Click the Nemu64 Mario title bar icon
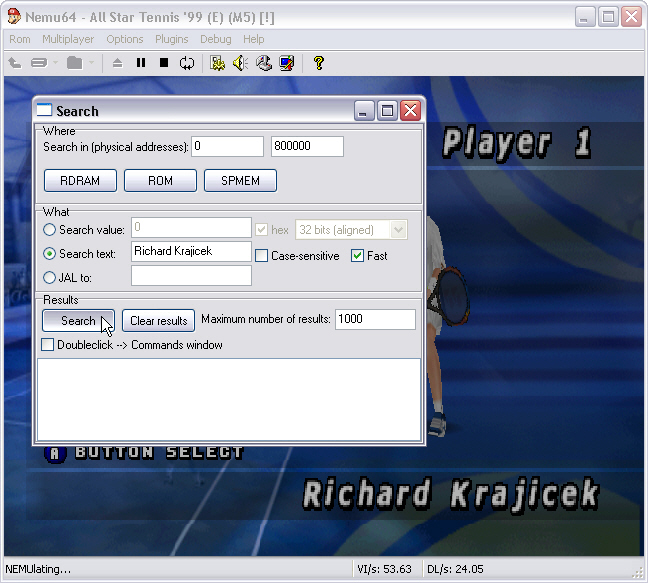The width and height of the screenshot is (648, 583). (x=14, y=17)
